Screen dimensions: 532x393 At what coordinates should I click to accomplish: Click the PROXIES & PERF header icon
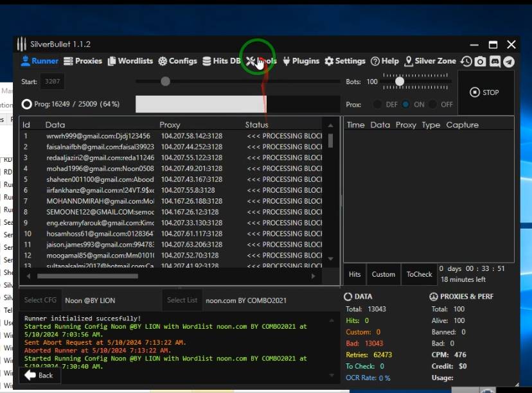point(433,297)
